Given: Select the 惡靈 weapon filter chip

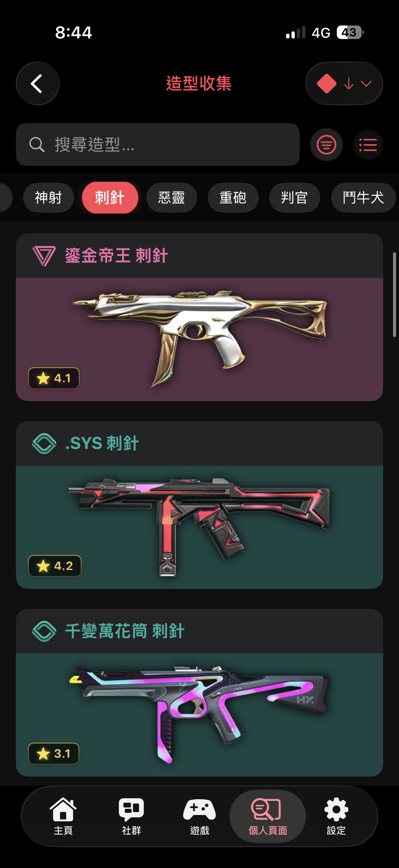Looking at the screenshot, I should coord(171,197).
